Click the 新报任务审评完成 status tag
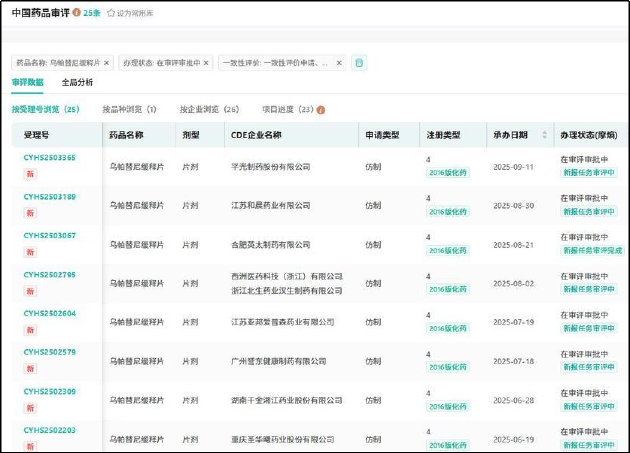This screenshot has width=630, height=453. pos(593,250)
